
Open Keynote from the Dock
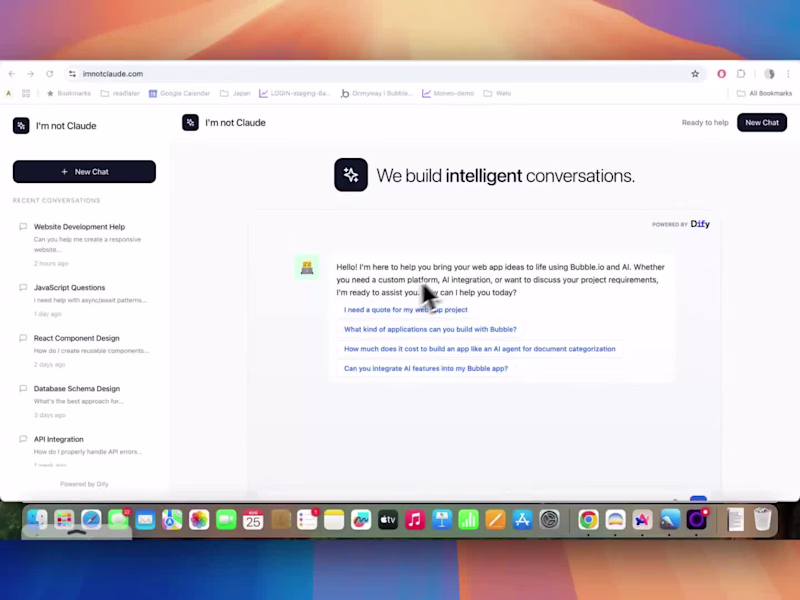pos(442,520)
